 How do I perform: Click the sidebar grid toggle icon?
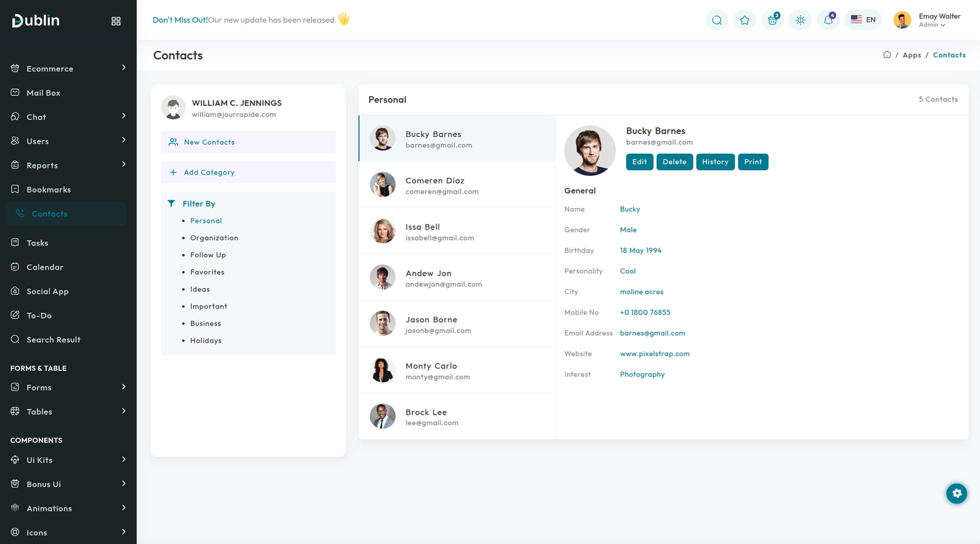(x=116, y=21)
